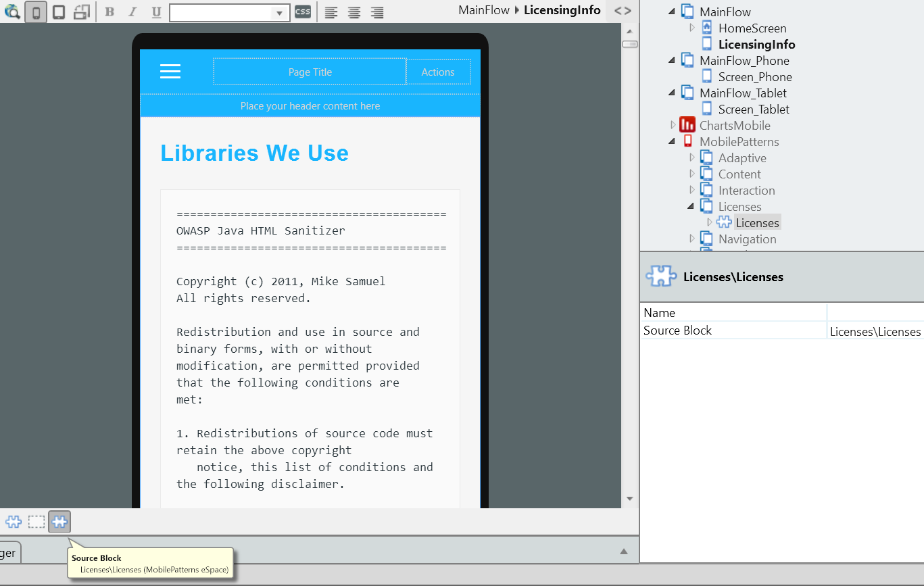The width and height of the screenshot is (924, 588).
Task: Click the LicensingInfo screen icon
Action: pos(707,44)
